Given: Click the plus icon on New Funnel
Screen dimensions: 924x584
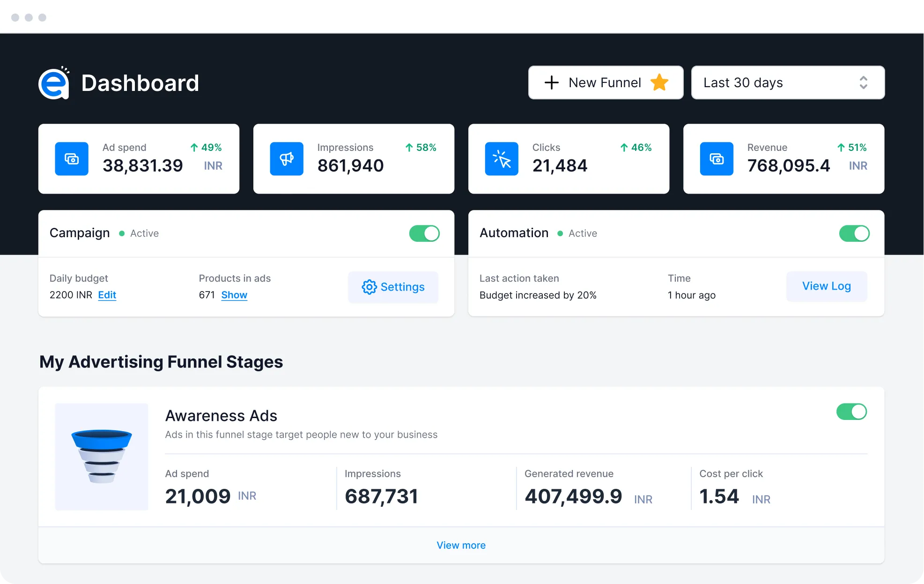Looking at the screenshot, I should tap(551, 82).
